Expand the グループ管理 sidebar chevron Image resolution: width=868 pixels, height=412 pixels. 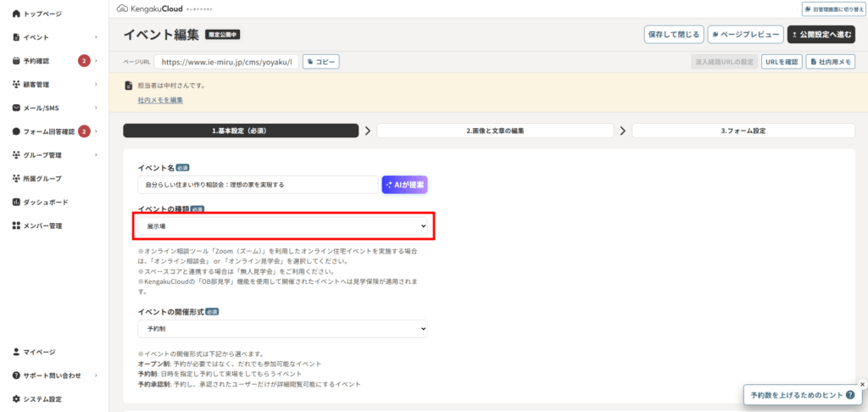97,155
